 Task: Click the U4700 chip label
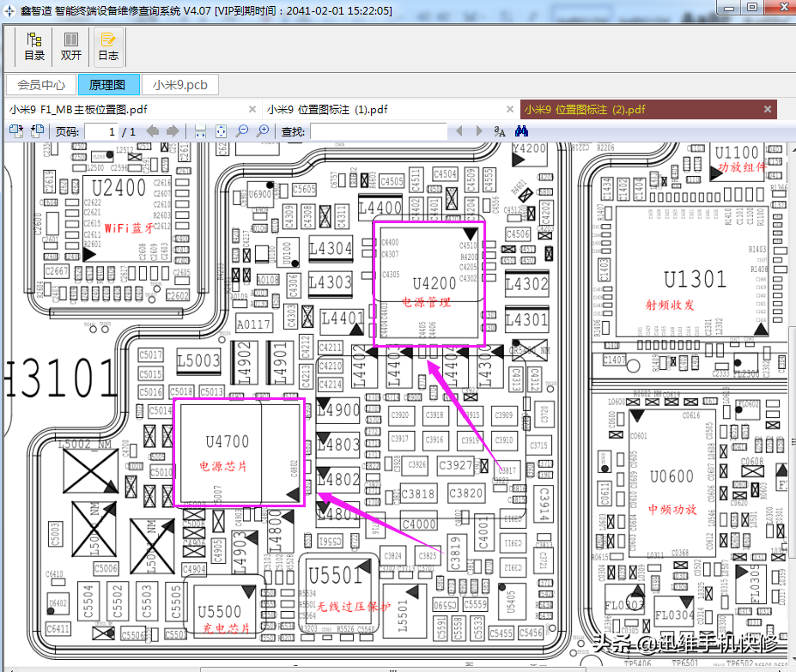point(228,442)
